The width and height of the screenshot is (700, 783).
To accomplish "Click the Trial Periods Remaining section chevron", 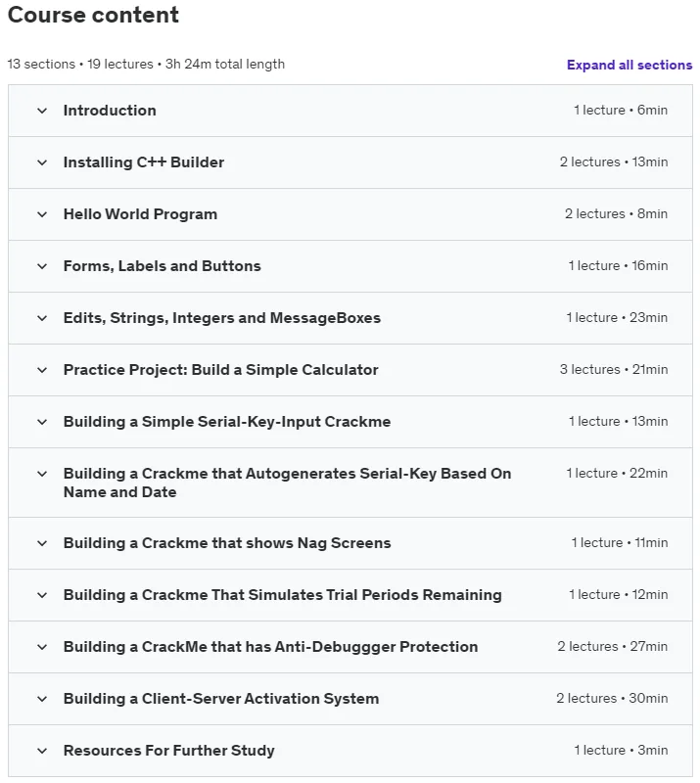I will (x=42, y=595).
